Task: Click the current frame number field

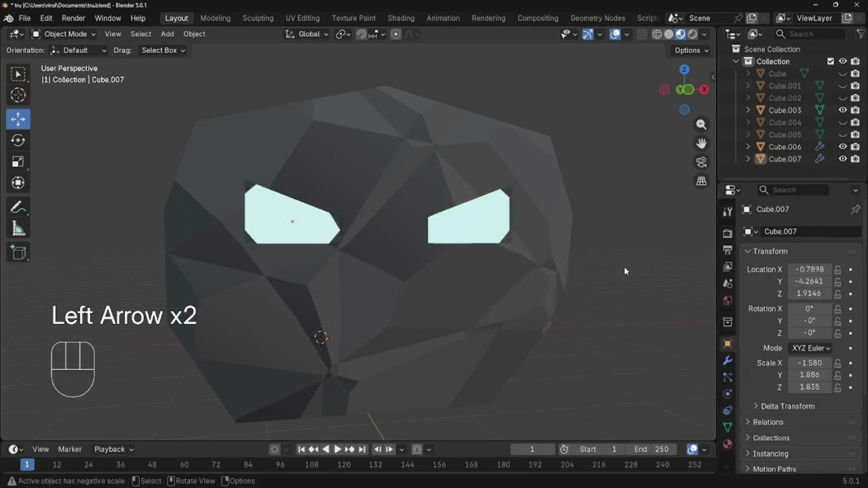Action: [x=532, y=449]
